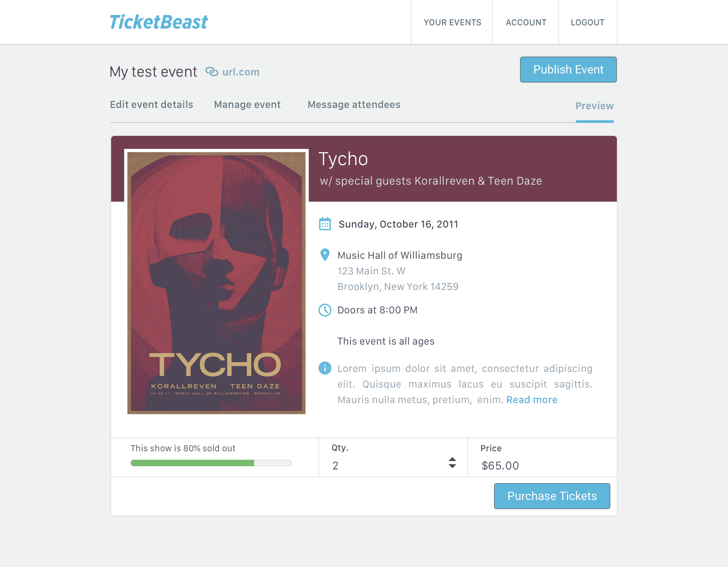Viewport: 728px width, 567px height.
Task: Click the Qty. field showing 2
Action: click(393, 466)
